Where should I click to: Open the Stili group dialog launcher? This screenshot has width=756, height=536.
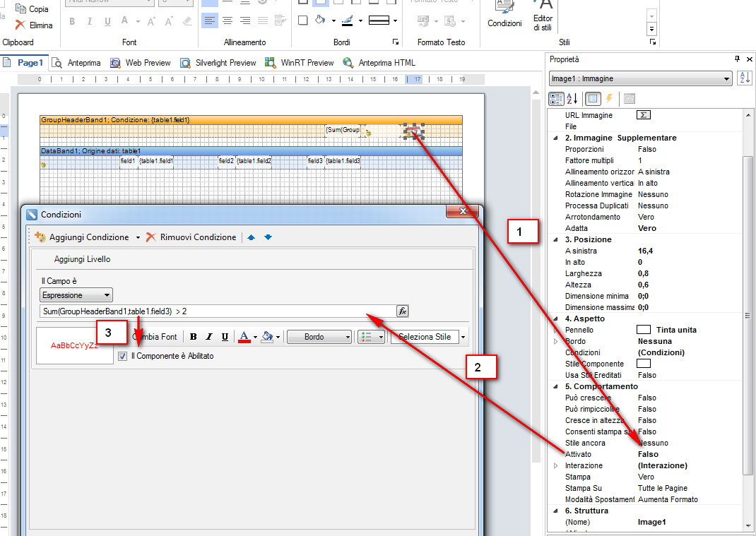pos(653,42)
